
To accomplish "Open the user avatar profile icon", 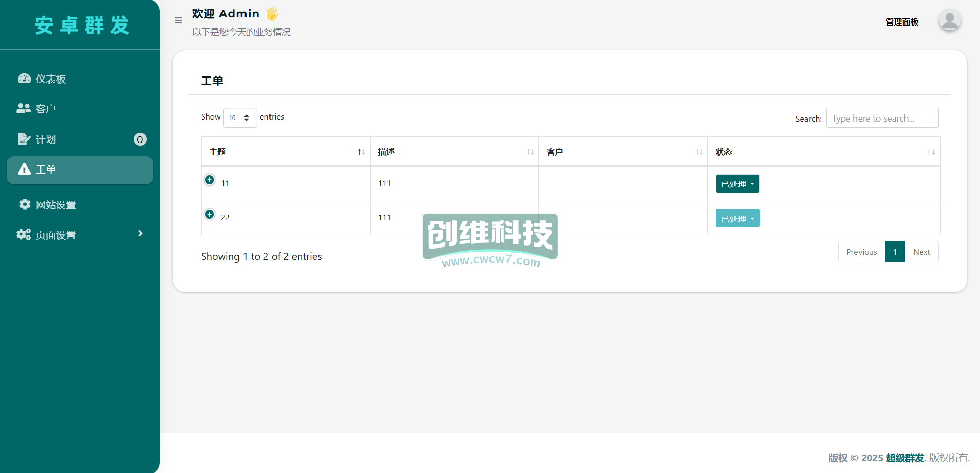I will [949, 21].
